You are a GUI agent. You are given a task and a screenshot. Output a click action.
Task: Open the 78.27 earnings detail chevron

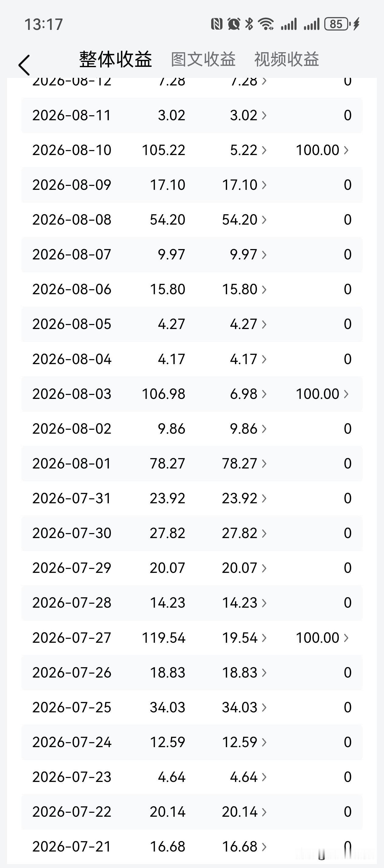click(x=244, y=463)
